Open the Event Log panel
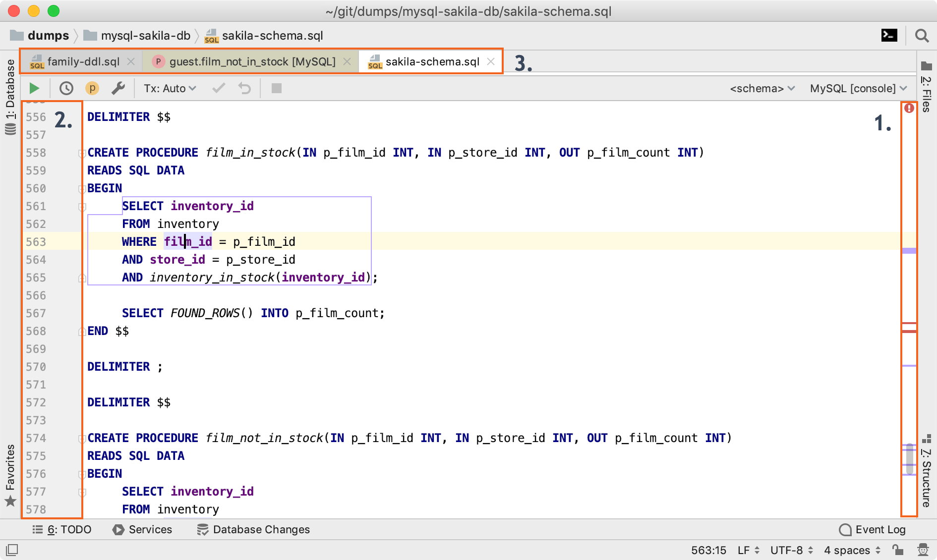 pyautogui.click(x=873, y=529)
